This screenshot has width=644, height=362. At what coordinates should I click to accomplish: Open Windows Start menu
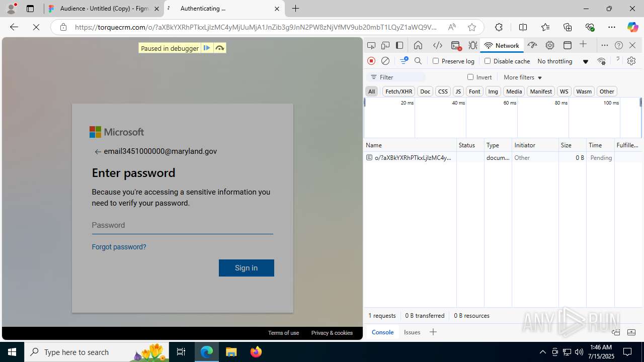tap(12, 352)
